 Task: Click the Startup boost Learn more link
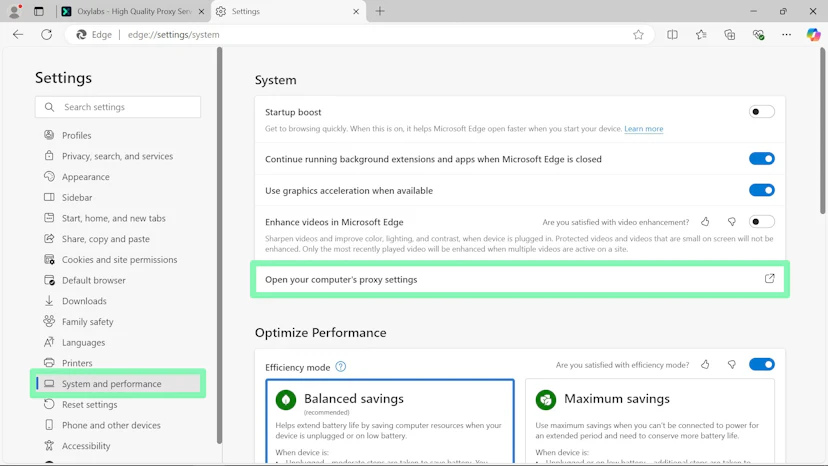[x=643, y=128]
